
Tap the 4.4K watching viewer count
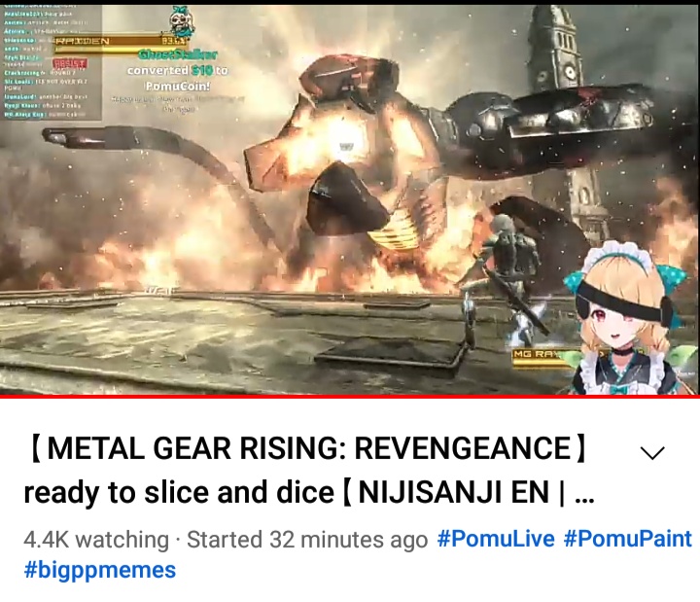click(x=96, y=539)
